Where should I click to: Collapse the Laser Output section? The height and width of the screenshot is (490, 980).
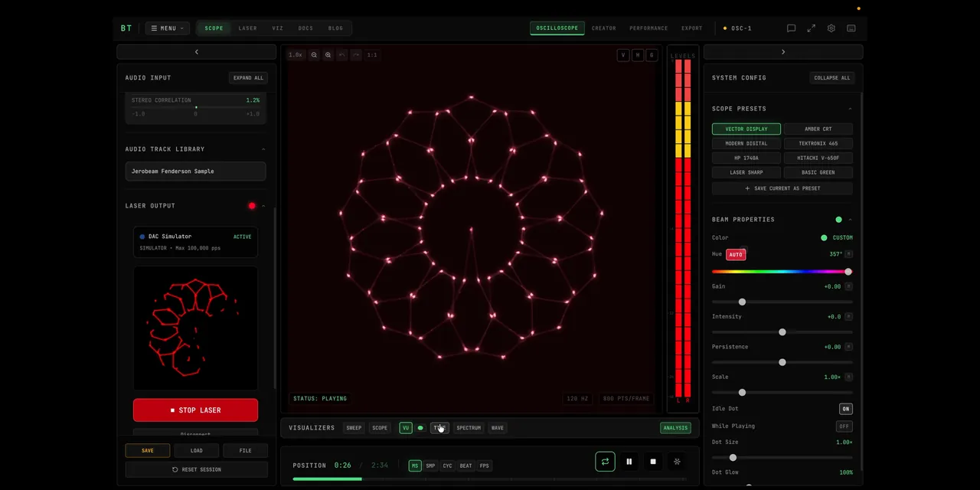click(x=263, y=206)
